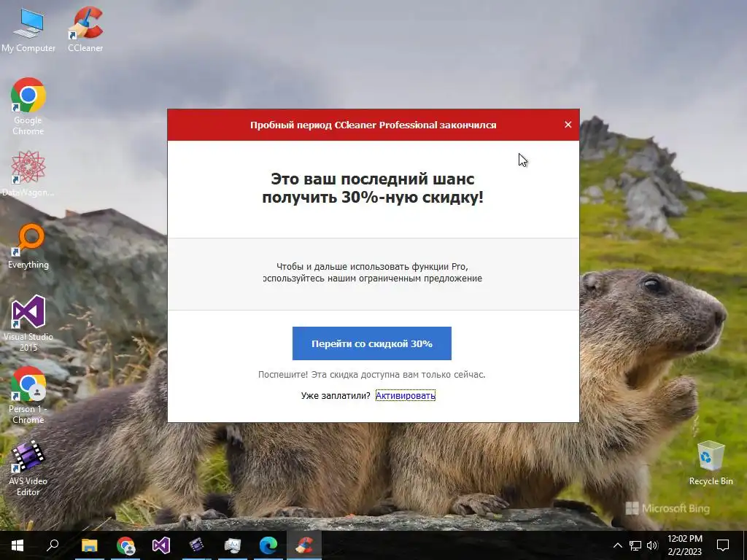Click Перейти со скидкой 30% button
This screenshot has height=560, width=747.
[371, 343]
